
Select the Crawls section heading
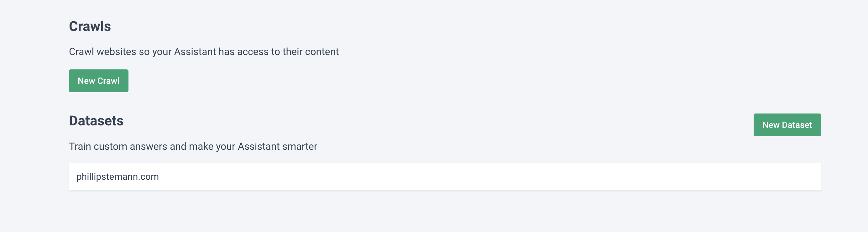(x=90, y=26)
